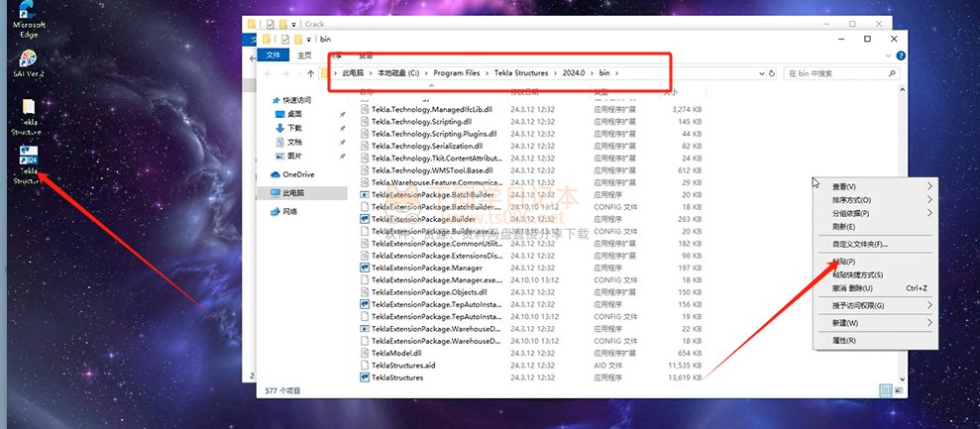The image size is (980, 429).
Task: Click Program Files in the address path
Action: pos(457,73)
